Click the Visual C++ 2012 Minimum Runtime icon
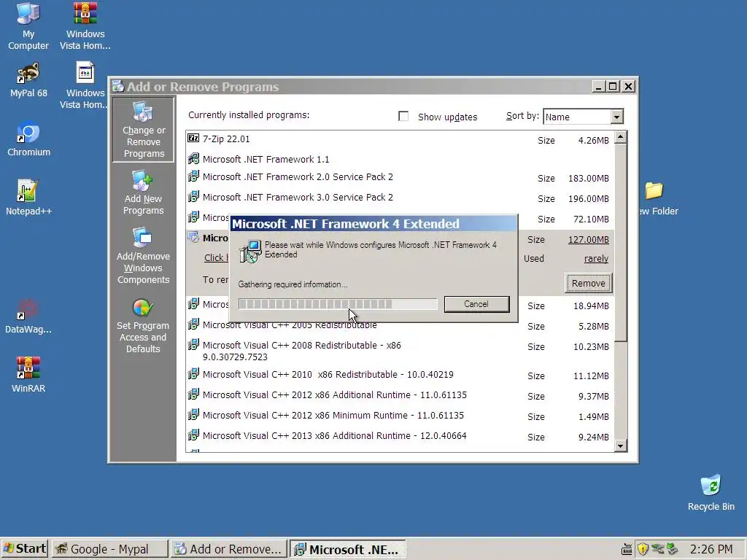This screenshot has height=560, width=747. pos(193,414)
